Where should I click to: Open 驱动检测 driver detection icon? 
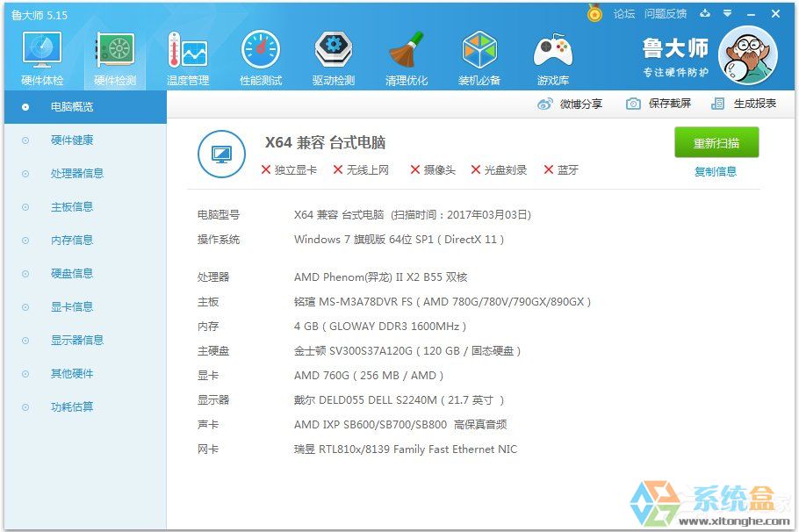334,58
